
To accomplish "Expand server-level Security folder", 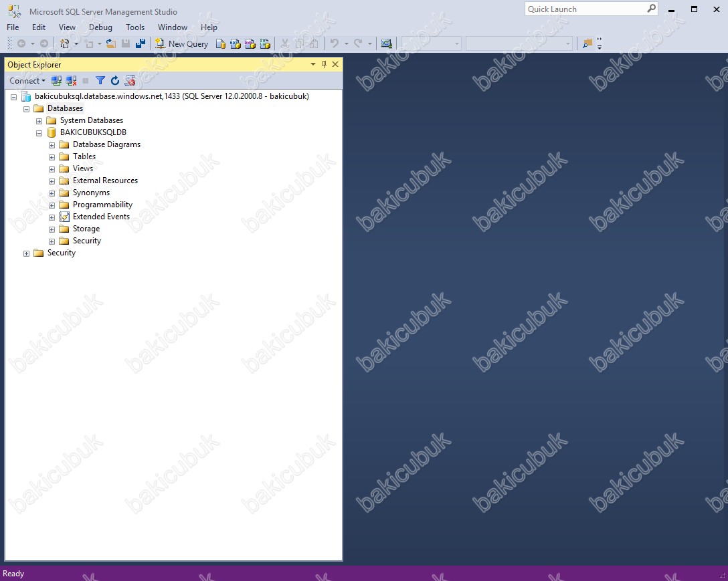I will coord(27,254).
